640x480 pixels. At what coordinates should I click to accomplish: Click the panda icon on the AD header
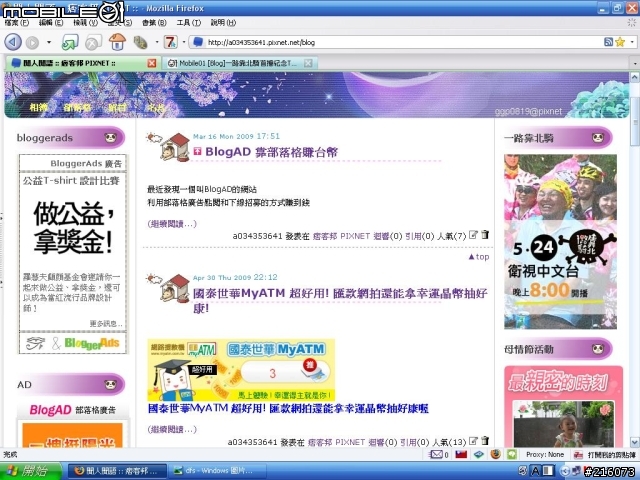coord(111,384)
